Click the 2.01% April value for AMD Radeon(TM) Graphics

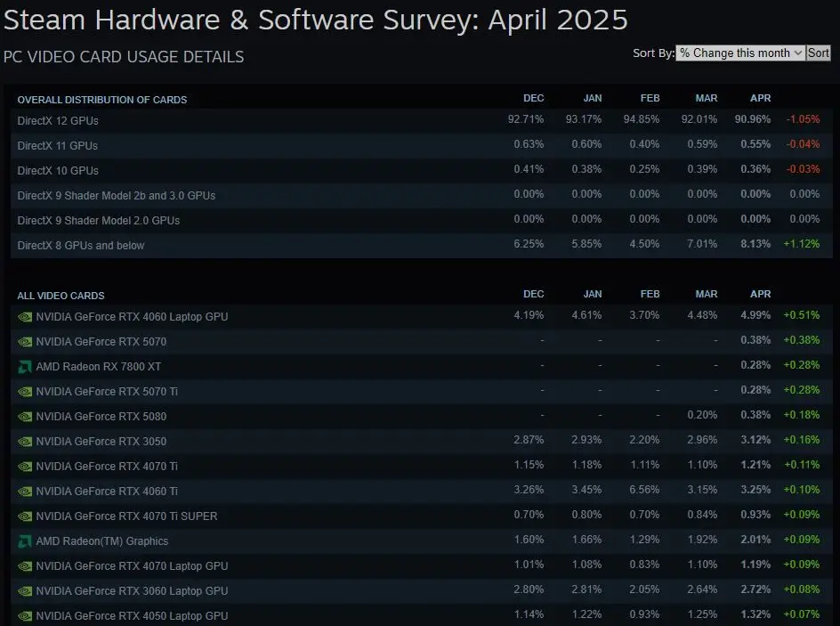point(755,539)
